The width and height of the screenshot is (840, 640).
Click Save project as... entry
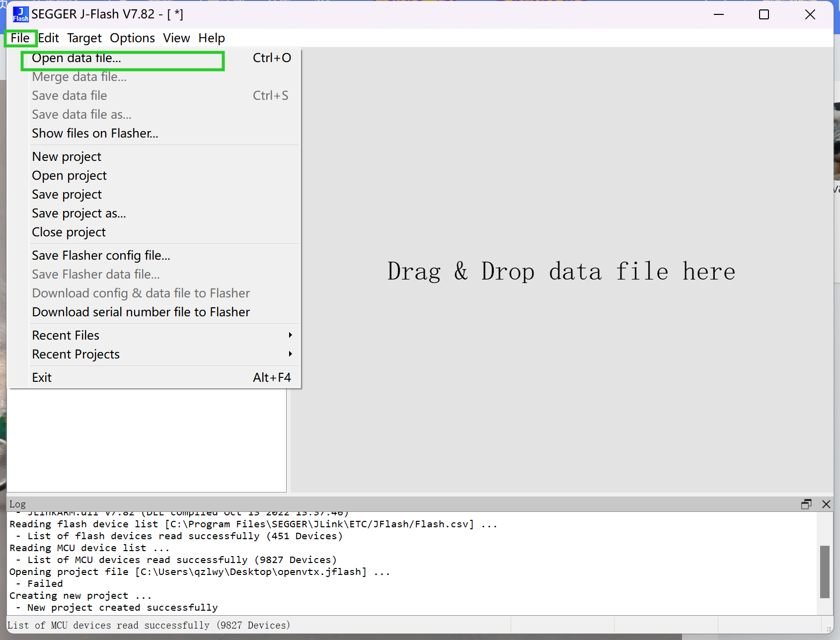79,213
